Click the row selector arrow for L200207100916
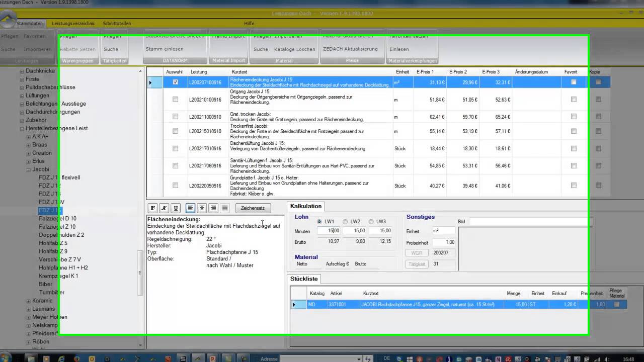This screenshot has height=362, width=644. pos(150,82)
